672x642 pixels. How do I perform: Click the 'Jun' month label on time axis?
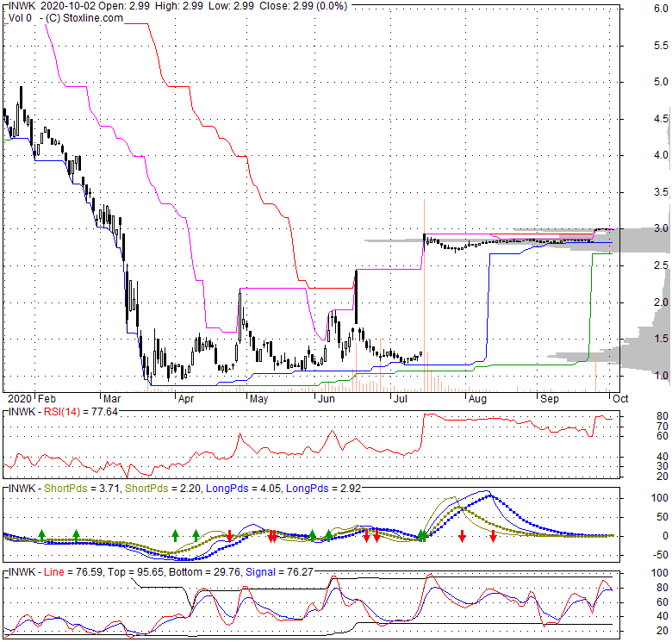pos(327,399)
